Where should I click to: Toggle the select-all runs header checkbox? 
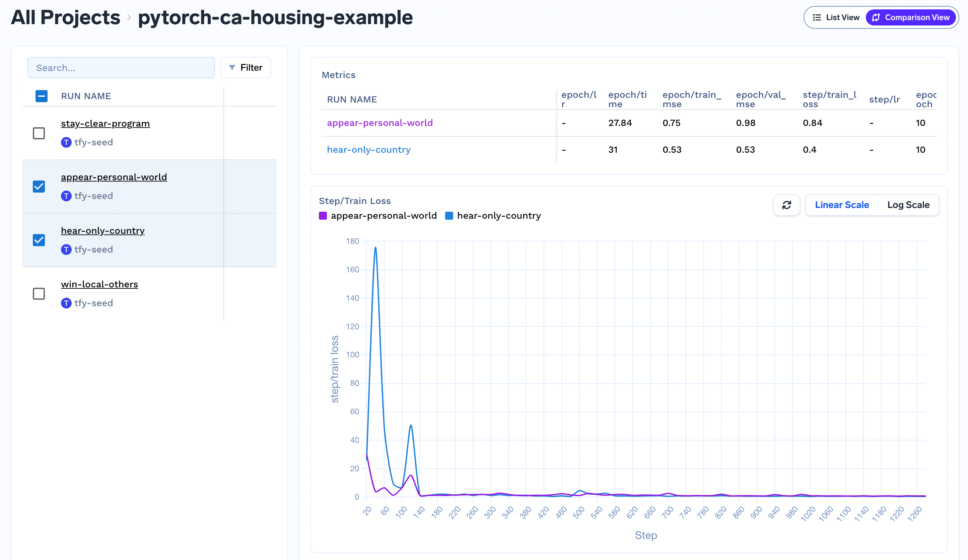(x=42, y=96)
